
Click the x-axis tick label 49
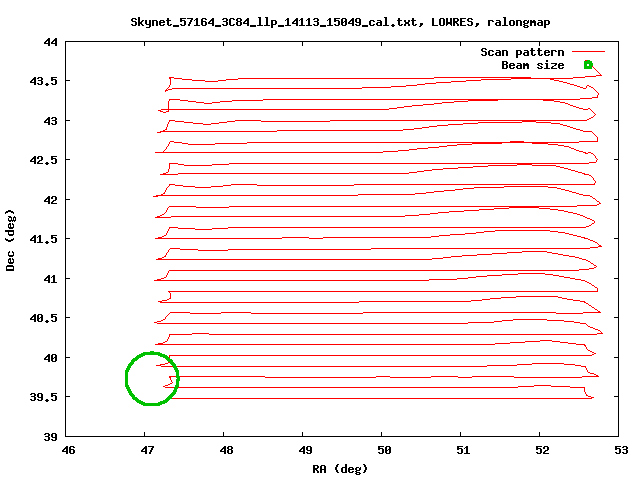[305, 450]
